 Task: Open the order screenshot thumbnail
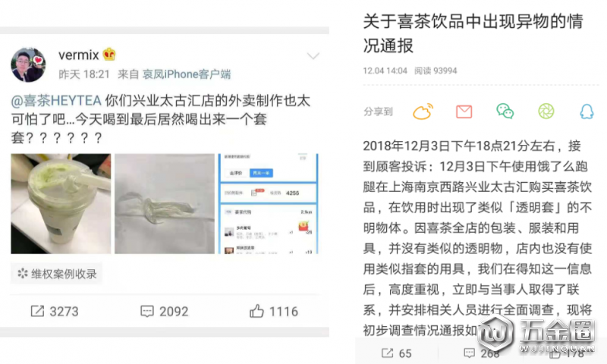click(269, 204)
